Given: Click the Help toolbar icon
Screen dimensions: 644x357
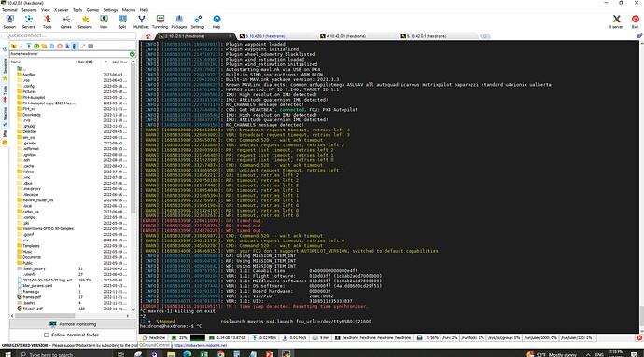Looking at the screenshot, I should point(217,21).
